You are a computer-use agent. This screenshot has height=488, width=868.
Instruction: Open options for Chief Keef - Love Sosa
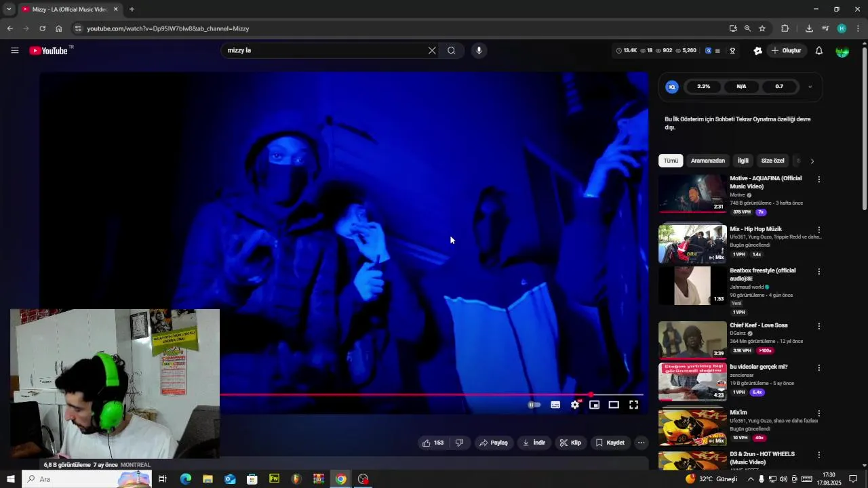[x=818, y=326]
